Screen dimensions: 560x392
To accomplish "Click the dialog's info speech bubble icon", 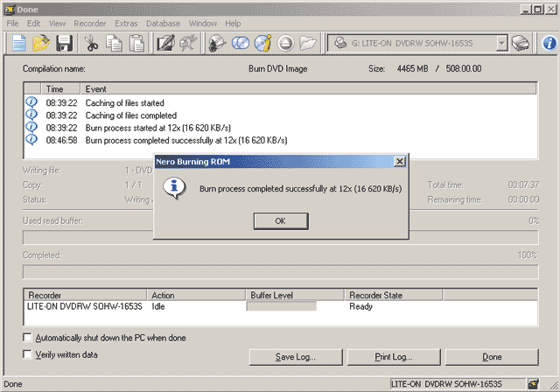I will pyautogui.click(x=174, y=188).
